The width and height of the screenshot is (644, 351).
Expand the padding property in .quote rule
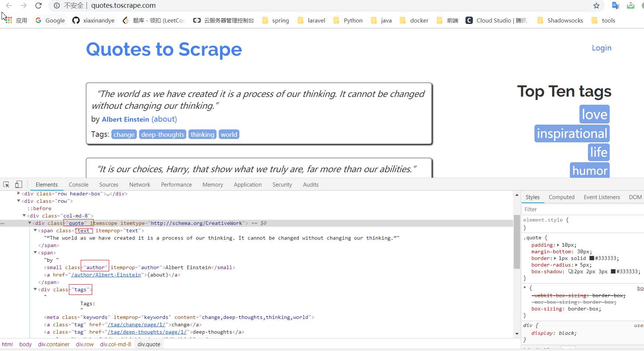[558, 245]
